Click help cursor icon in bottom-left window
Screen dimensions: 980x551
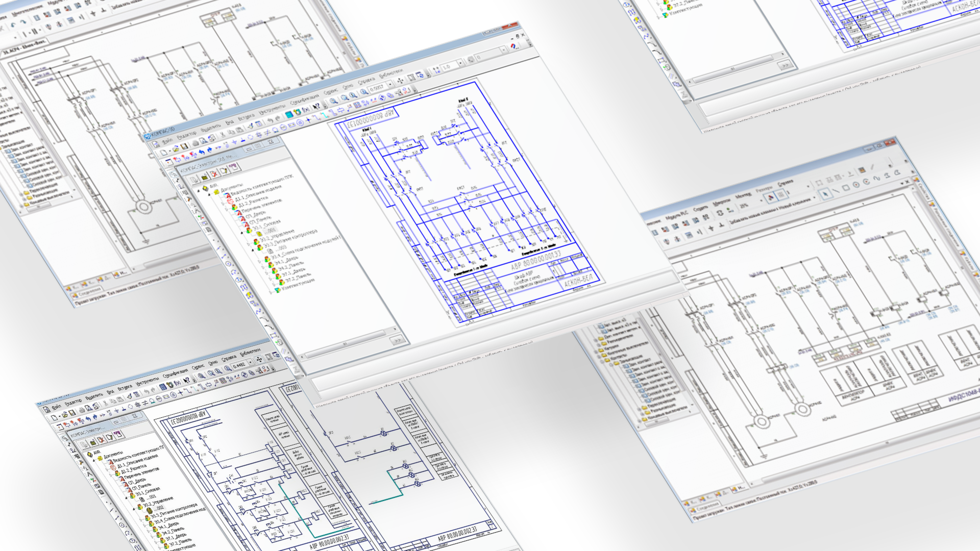pos(187,380)
